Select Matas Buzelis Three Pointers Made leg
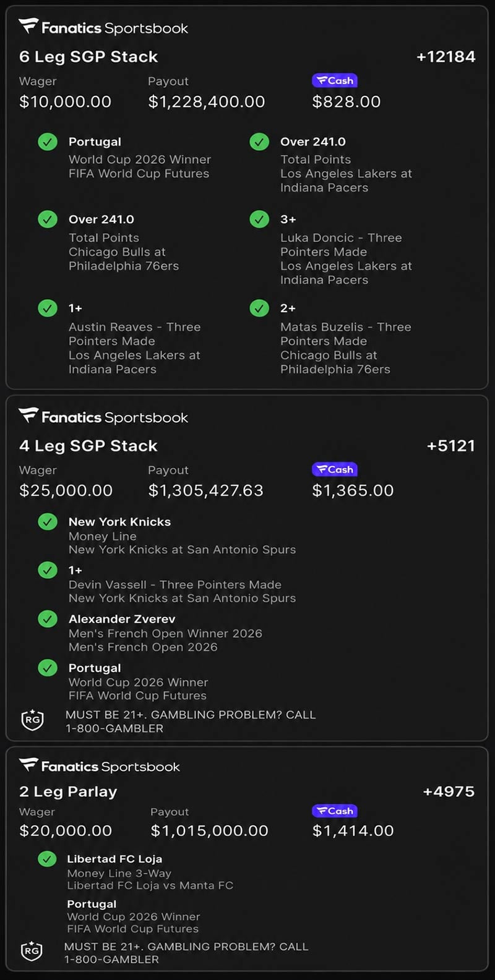This screenshot has height=980, width=495. [x=345, y=339]
